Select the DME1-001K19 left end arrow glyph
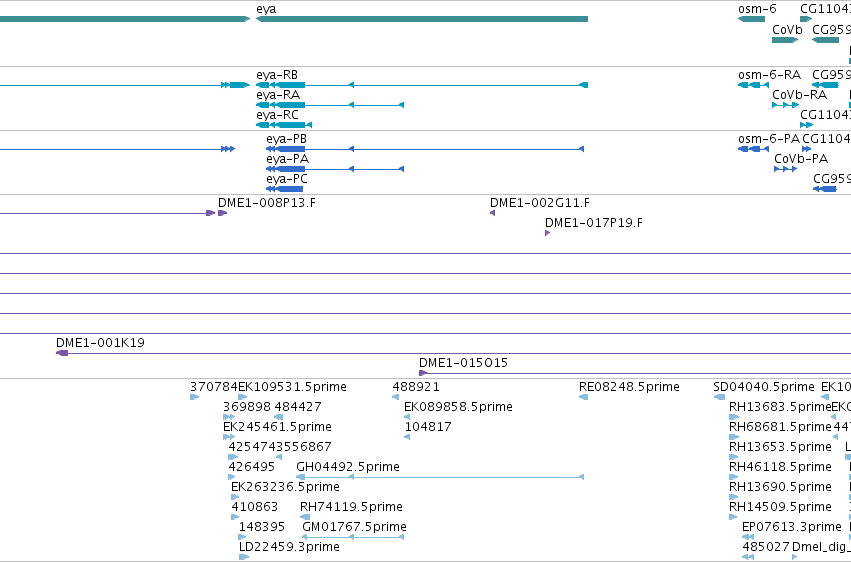The width and height of the screenshot is (851, 562). point(62,353)
